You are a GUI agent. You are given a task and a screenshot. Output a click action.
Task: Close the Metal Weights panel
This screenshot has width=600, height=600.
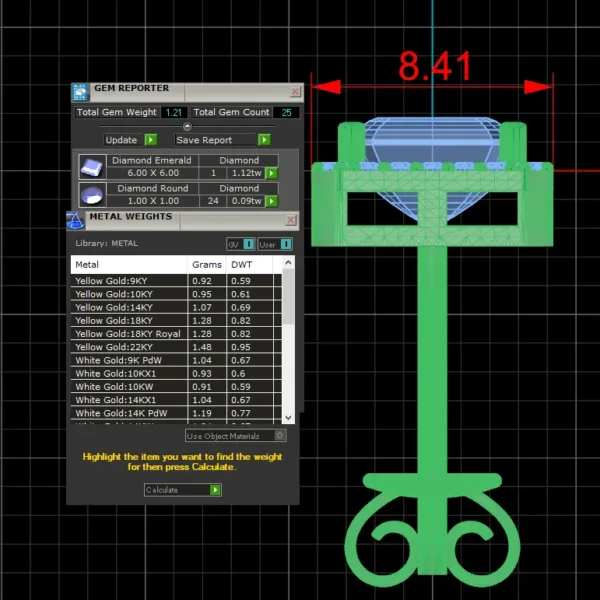pyautogui.click(x=291, y=220)
